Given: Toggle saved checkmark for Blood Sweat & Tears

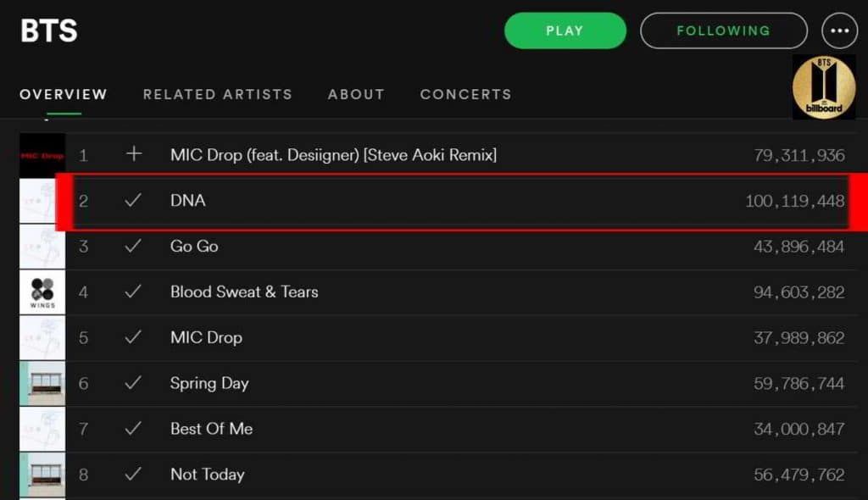Looking at the screenshot, I should click(133, 292).
